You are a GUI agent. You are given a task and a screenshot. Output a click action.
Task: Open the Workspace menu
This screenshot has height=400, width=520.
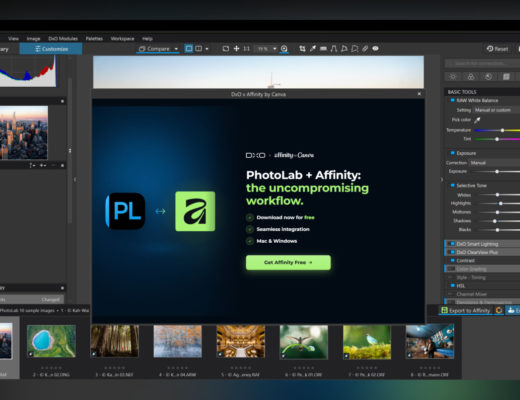coord(122,39)
